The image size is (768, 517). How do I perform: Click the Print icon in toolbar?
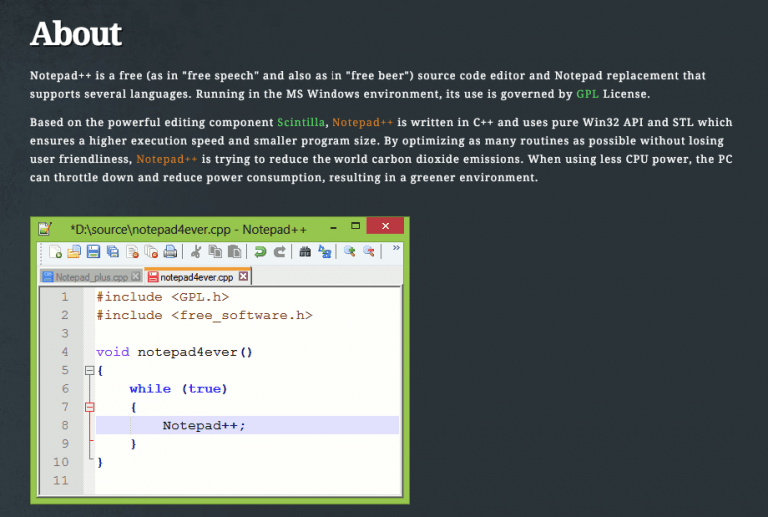point(170,252)
